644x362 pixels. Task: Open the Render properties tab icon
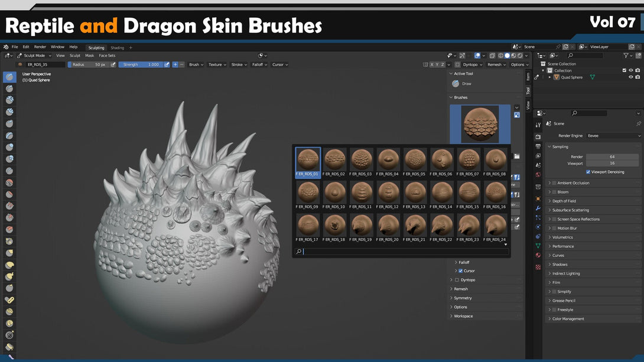[538, 136]
